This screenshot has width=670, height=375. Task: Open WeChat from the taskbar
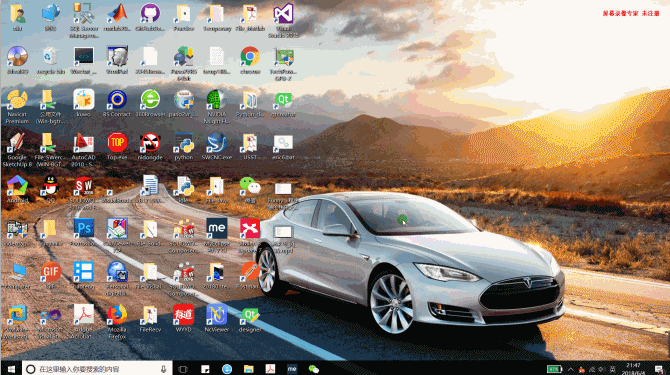(x=314, y=369)
